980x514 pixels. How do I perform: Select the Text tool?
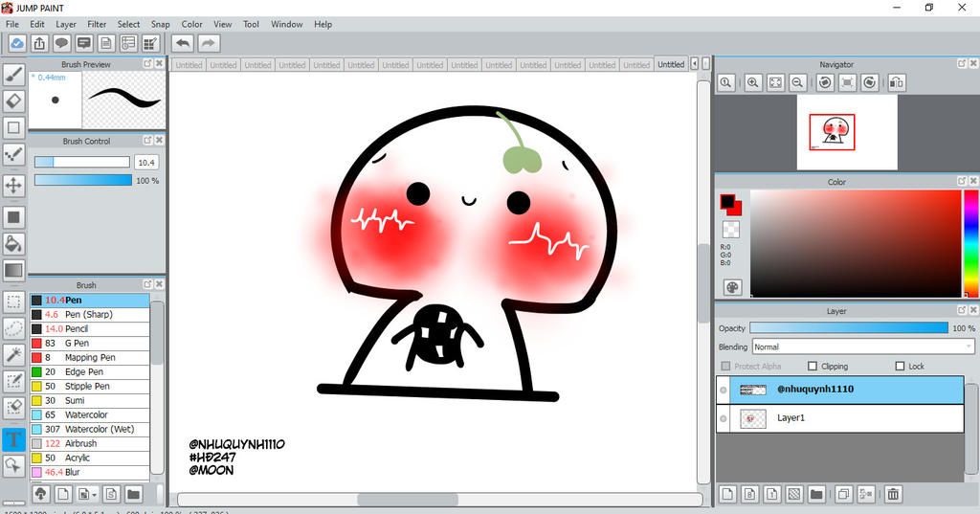coord(13,438)
